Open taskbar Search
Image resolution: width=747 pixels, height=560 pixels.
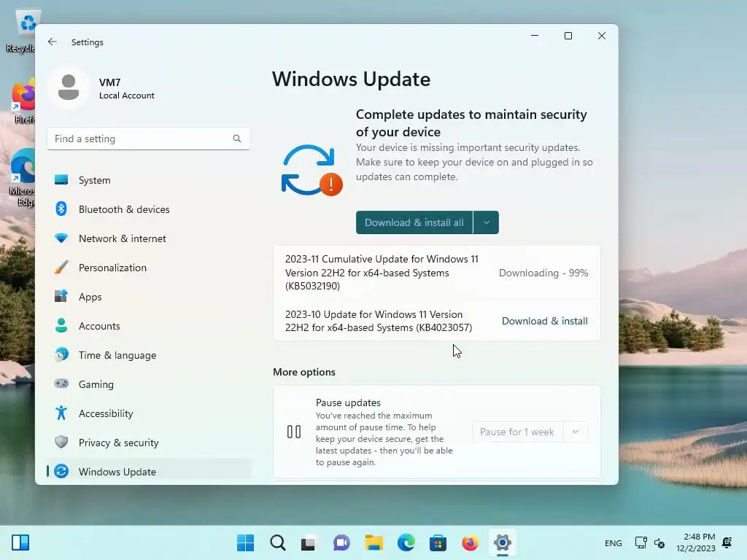pyautogui.click(x=278, y=542)
